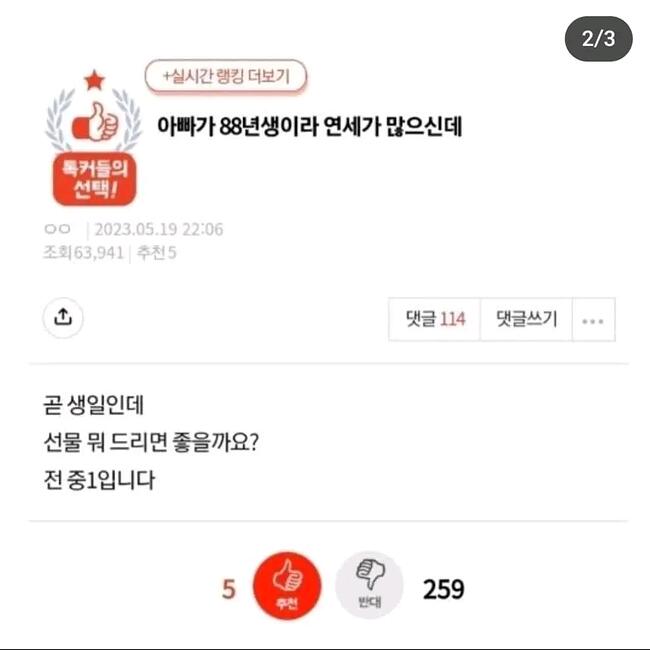The width and height of the screenshot is (650, 650).
Task: Tap the 2/3 image counter badge
Action: [599, 39]
